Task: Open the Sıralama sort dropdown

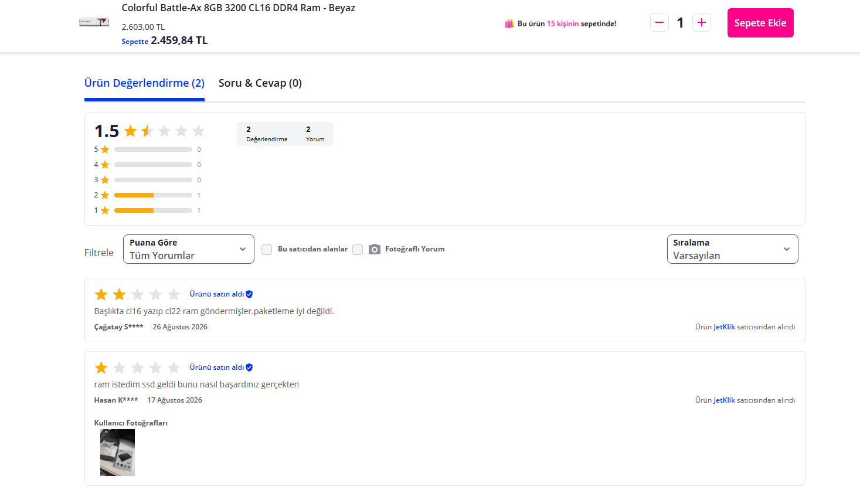Action: 732,249
